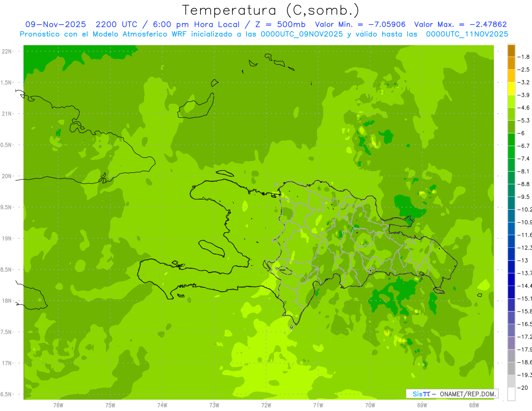Click the '68W' longitude label
Viewport: 532px width, 411px height.
coord(474,405)
